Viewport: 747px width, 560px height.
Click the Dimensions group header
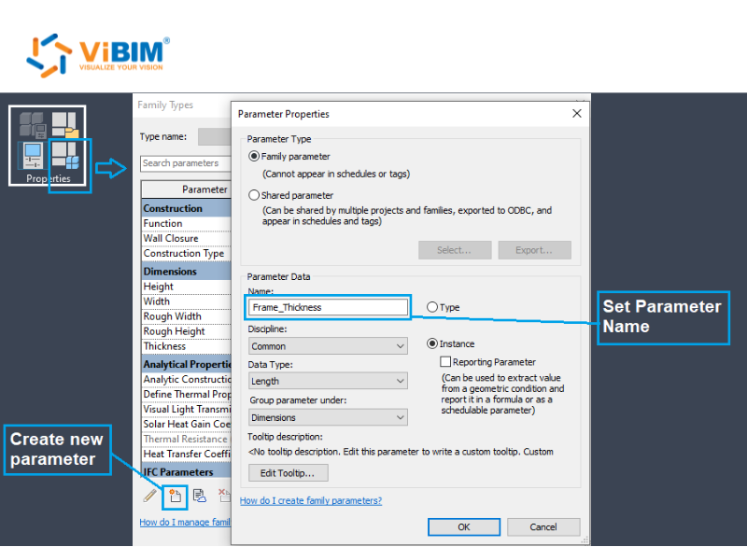tap(186, 271)
